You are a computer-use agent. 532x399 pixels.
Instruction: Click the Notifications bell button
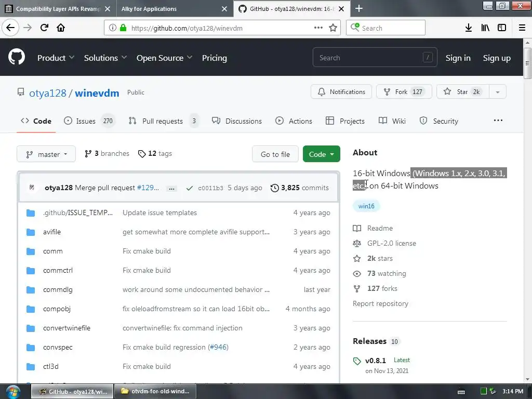pyautogui.click(x=341, y=91)
